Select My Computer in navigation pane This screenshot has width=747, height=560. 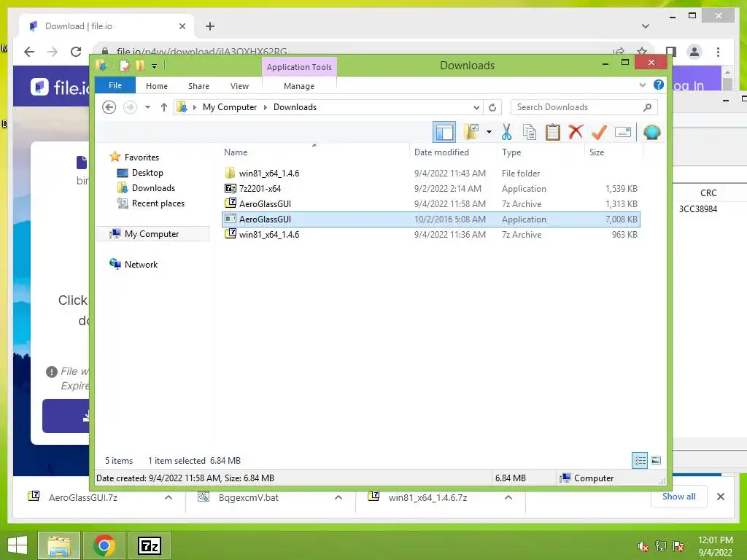pos(152,234)
